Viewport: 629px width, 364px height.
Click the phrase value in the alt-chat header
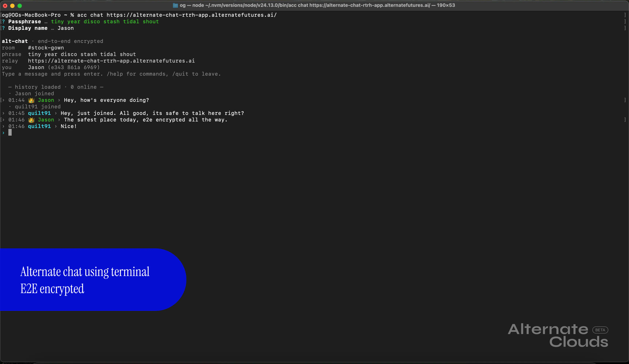pos(82,54)
